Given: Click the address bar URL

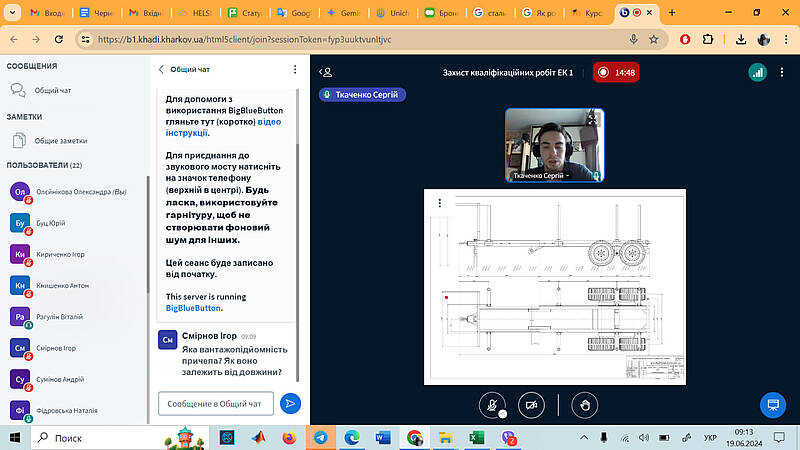Looking at the screenshot, I should [x=244, y=39].
